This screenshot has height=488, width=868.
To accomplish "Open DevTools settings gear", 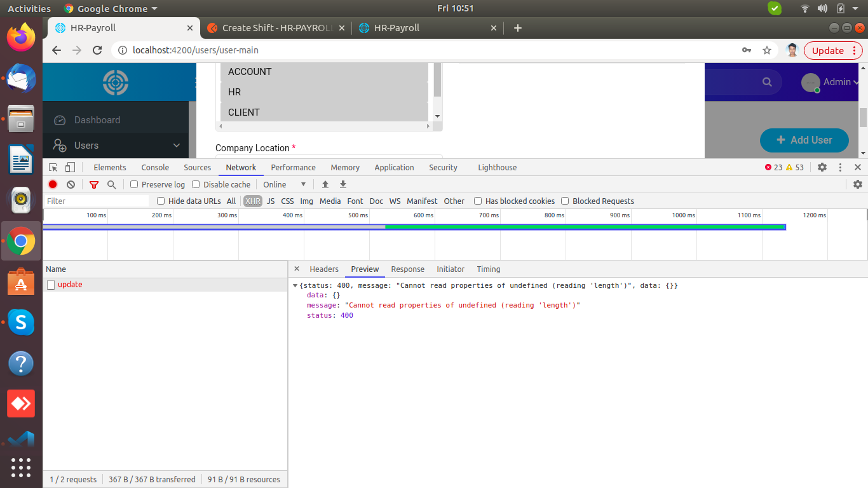I will point(822,167).
